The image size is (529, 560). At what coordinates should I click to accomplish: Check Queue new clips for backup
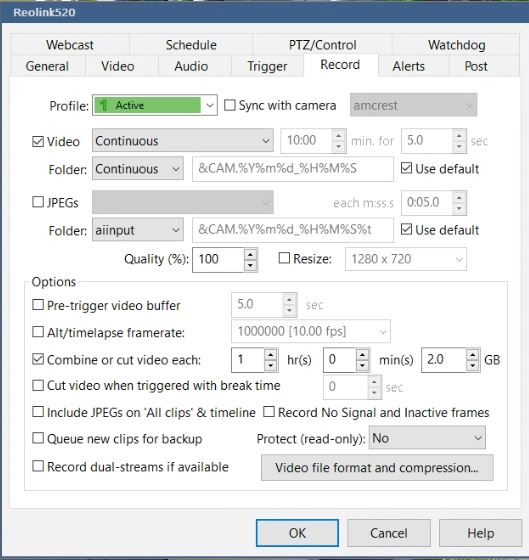(38, 438)
